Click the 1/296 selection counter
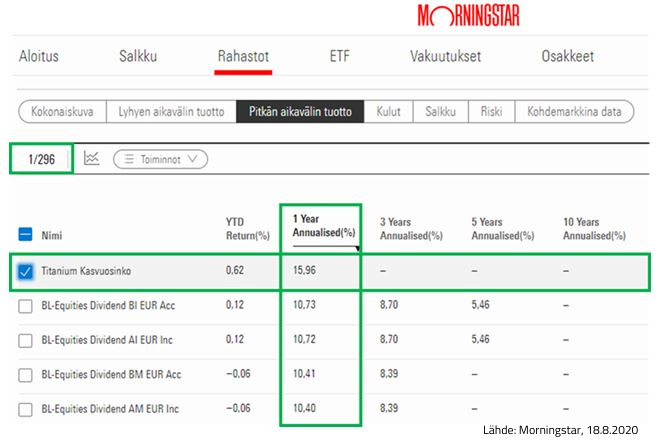 [x=41, y=159]
